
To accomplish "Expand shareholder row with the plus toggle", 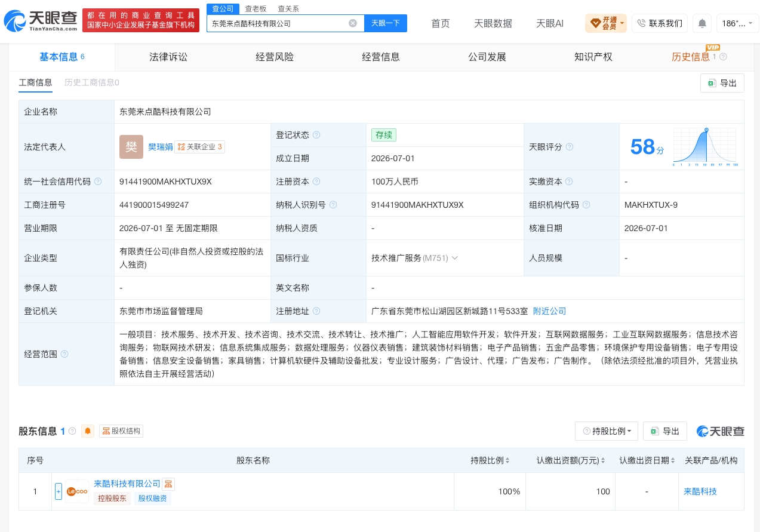I will click(59, 491).
